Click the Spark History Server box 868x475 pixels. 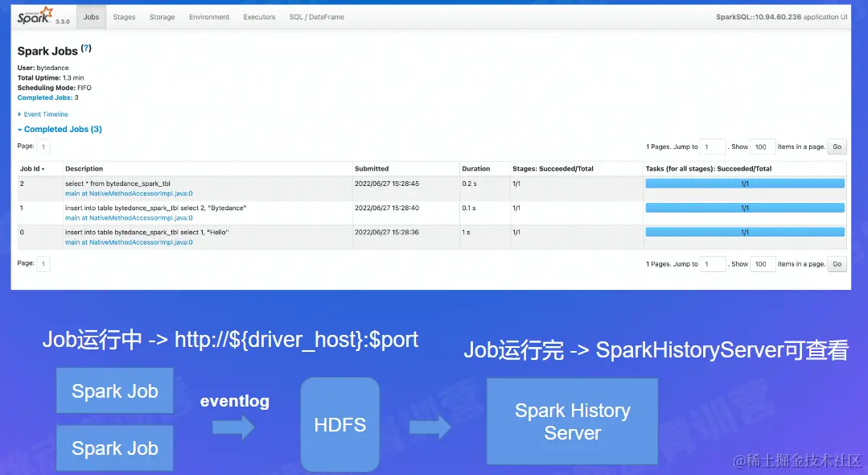coord(573,421)
